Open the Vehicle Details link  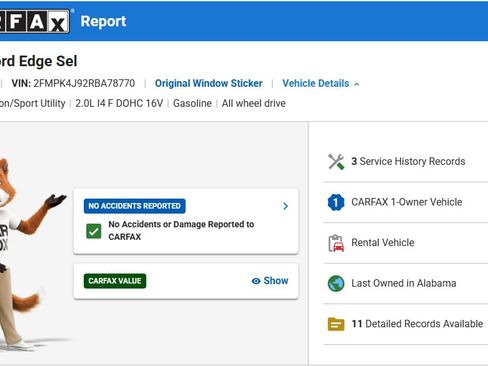tap(316, 83)
